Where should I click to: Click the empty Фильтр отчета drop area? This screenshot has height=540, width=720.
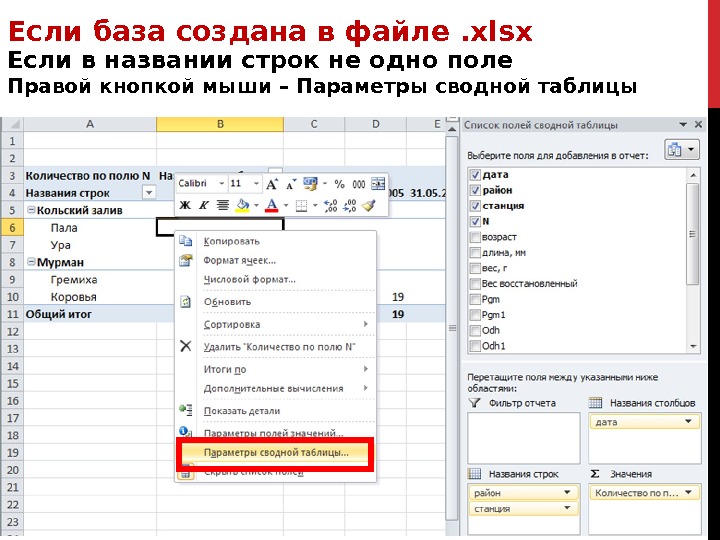(523, 438)
